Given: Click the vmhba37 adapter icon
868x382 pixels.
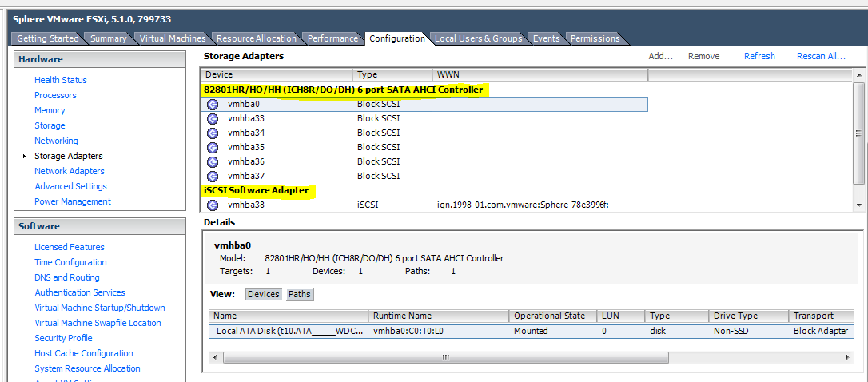Looking at the screenshot, I should [213, 176].
